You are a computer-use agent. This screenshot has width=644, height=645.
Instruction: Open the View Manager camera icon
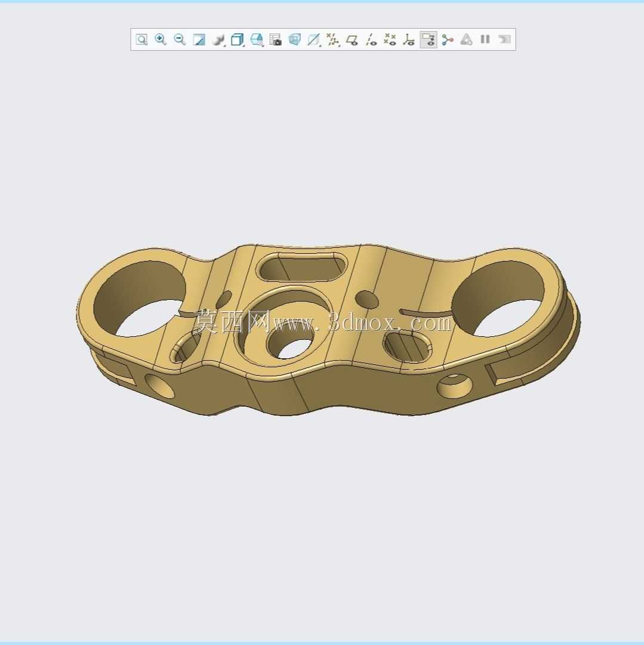[275, 39]
